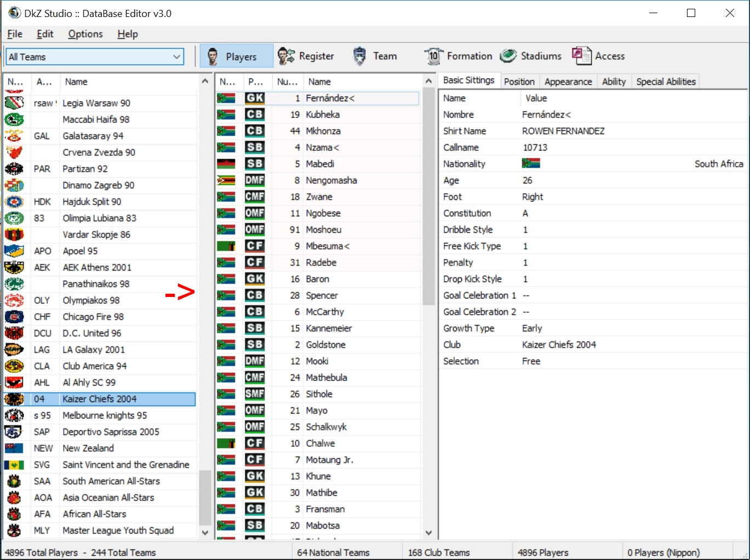
Task: Click the Growth Type value Early
Action: (x=532, y=328)
